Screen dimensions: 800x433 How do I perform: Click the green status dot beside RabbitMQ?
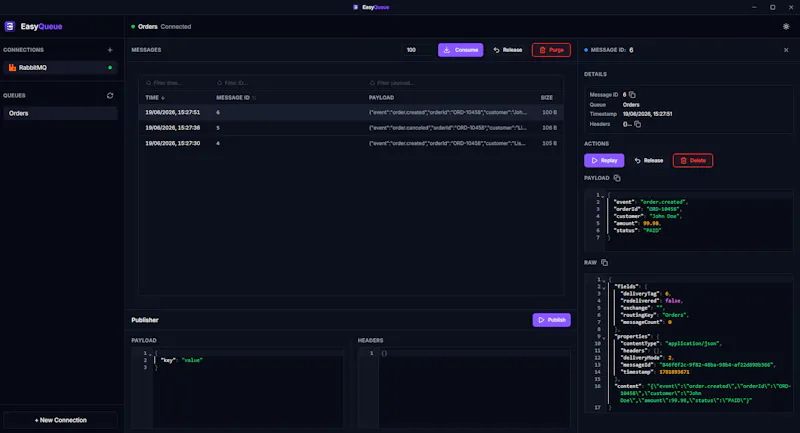point(110,67)
